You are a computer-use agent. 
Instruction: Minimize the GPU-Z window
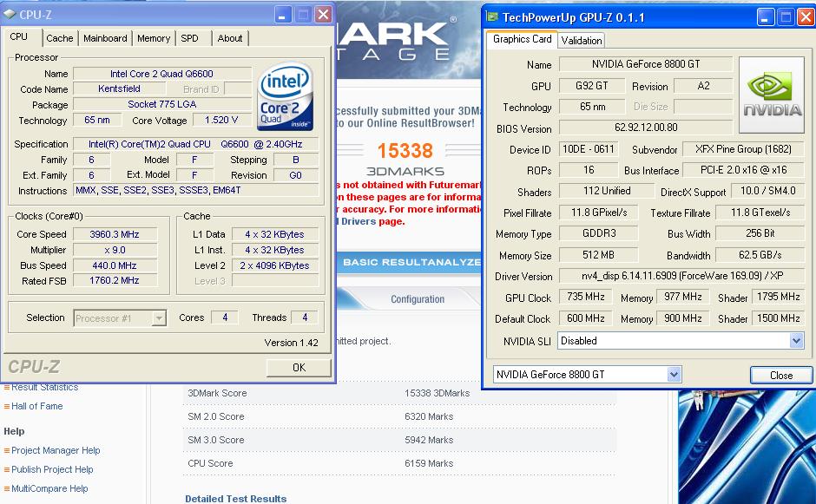click(x=765, y=17)
